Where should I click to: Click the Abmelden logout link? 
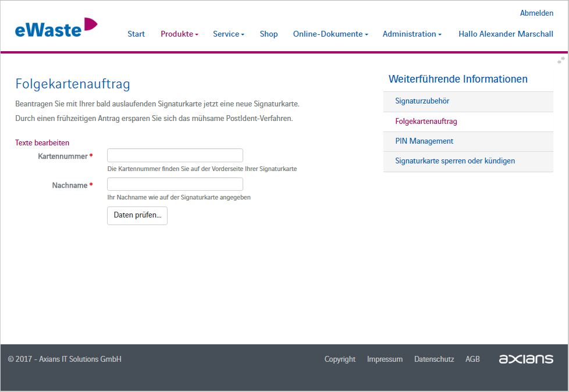tap(536, 13)
